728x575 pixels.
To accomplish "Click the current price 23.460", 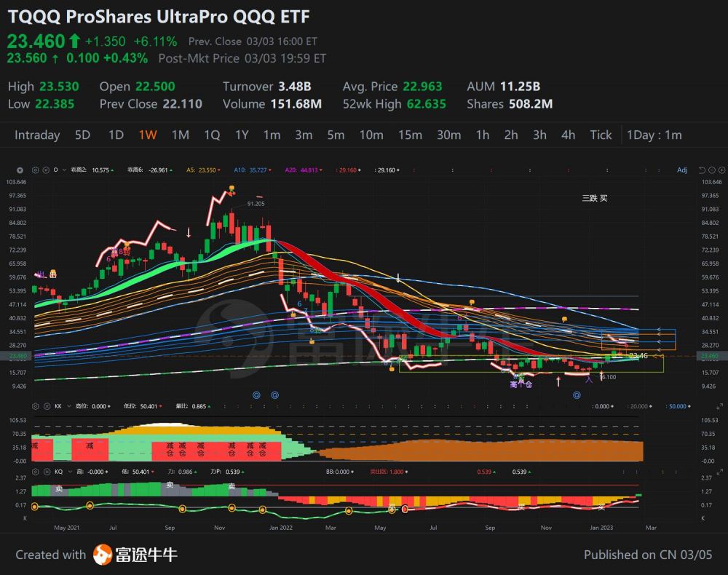I will (36, 41).
